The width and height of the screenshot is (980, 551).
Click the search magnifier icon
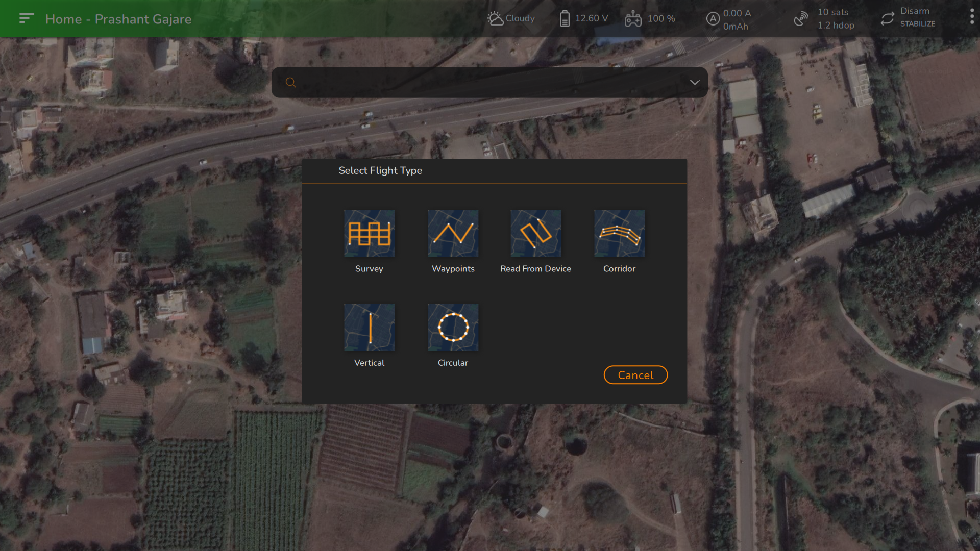[x=290, y=82]
